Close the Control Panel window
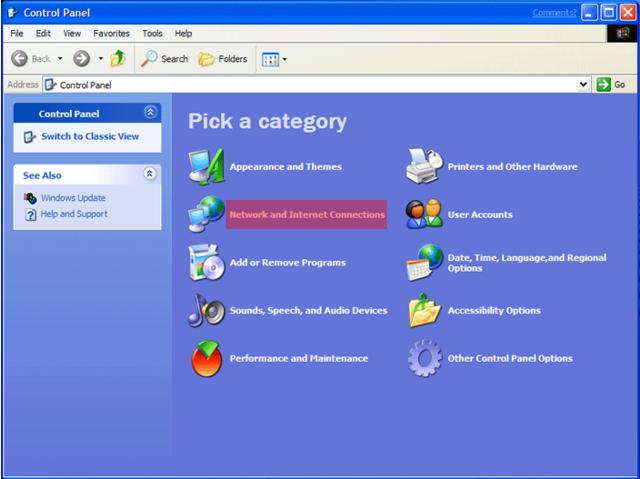Viewport: 640px width, 479px height. tap(628, 12)
